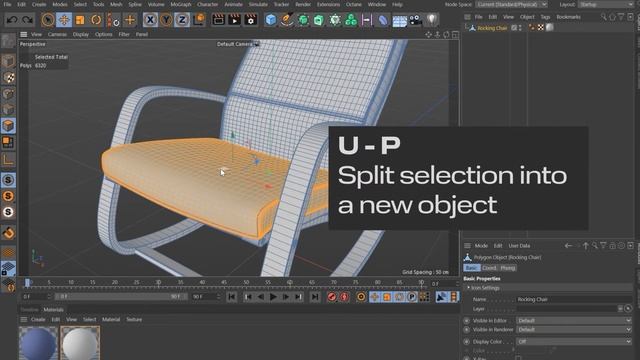
Task: Open Visible in Renderer dropdown
Action: pos(574,330)
